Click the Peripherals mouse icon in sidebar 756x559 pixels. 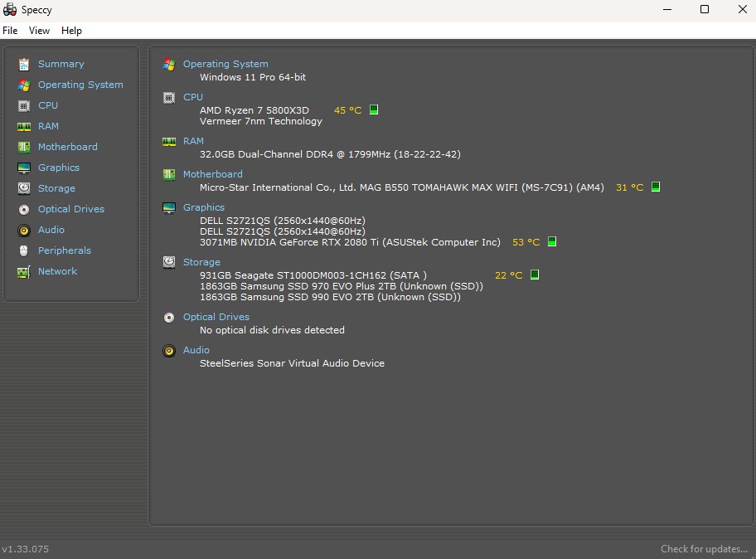pos(24,250)
